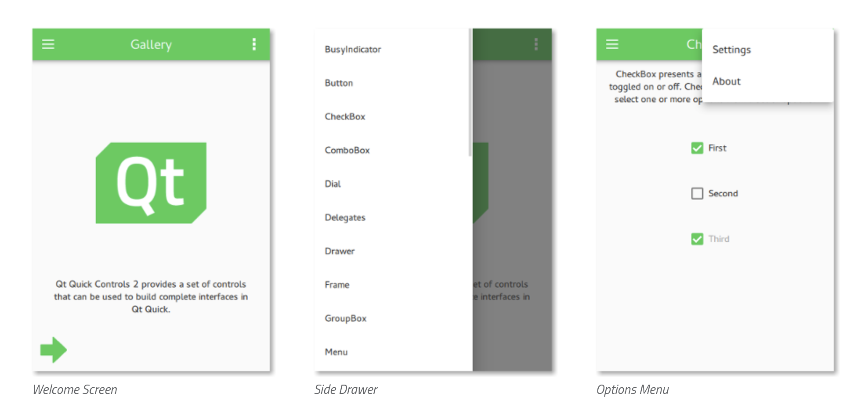Click the three-dot overflow menu on Gallery toolbar
Screen dimensions: 868x418
tap(254, 44)
